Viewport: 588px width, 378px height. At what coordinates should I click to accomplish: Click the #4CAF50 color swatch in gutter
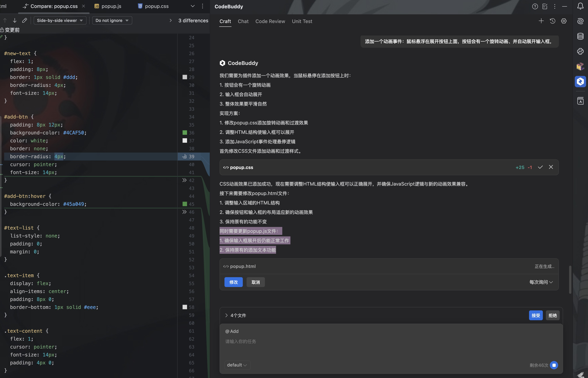tap(185, 133)
